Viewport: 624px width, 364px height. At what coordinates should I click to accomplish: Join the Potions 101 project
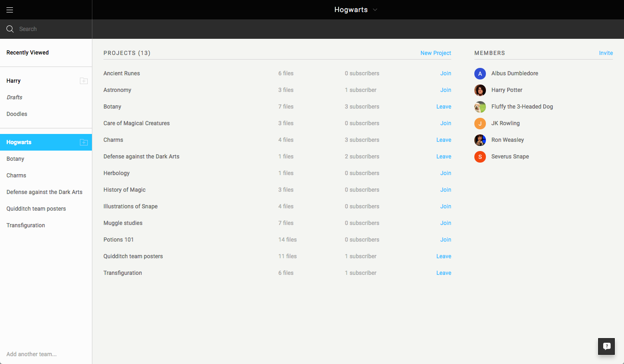(x=446, y=240)
